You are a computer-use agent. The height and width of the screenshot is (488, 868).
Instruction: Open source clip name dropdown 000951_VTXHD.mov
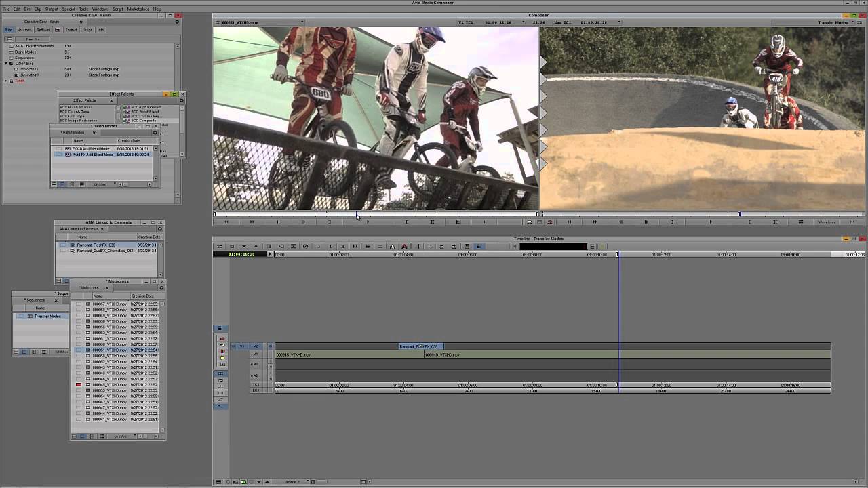(x=258, y=22)
